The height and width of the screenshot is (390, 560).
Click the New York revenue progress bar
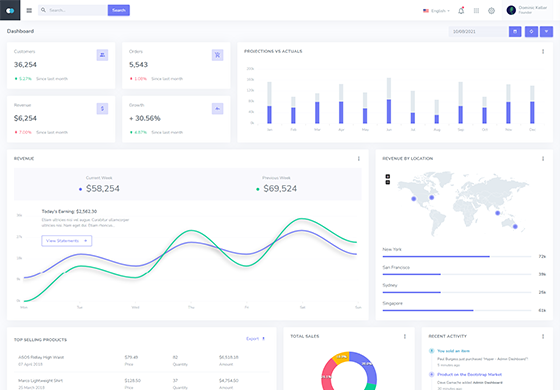[457, 256]
